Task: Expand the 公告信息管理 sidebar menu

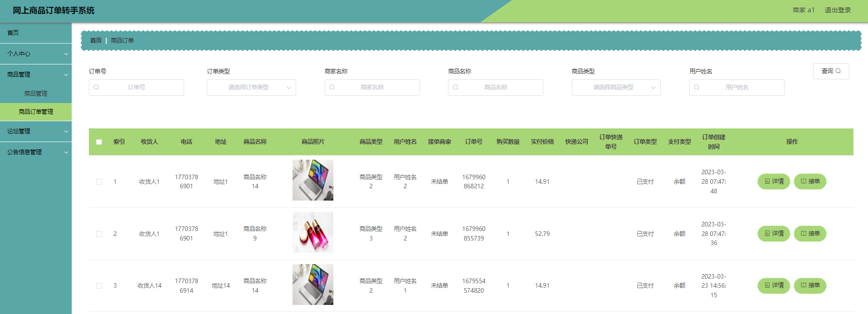Action: (x=36, y=152)
